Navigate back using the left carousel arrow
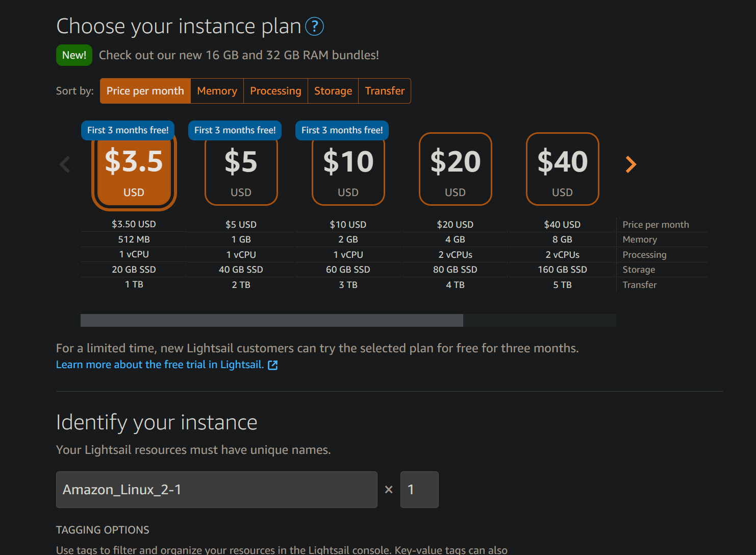Viewport: 756px width, 555px height. click(65, 164)
